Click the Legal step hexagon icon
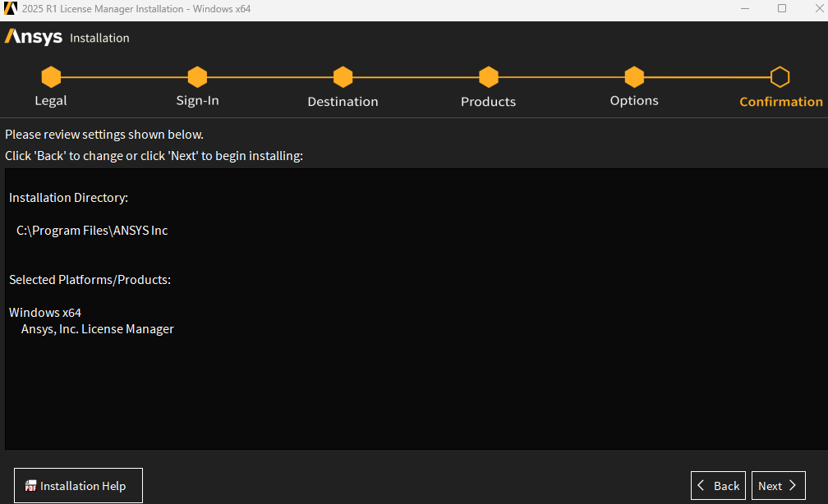Image resolution: width=828 pixels, height=504 pixels. (51, 77)
